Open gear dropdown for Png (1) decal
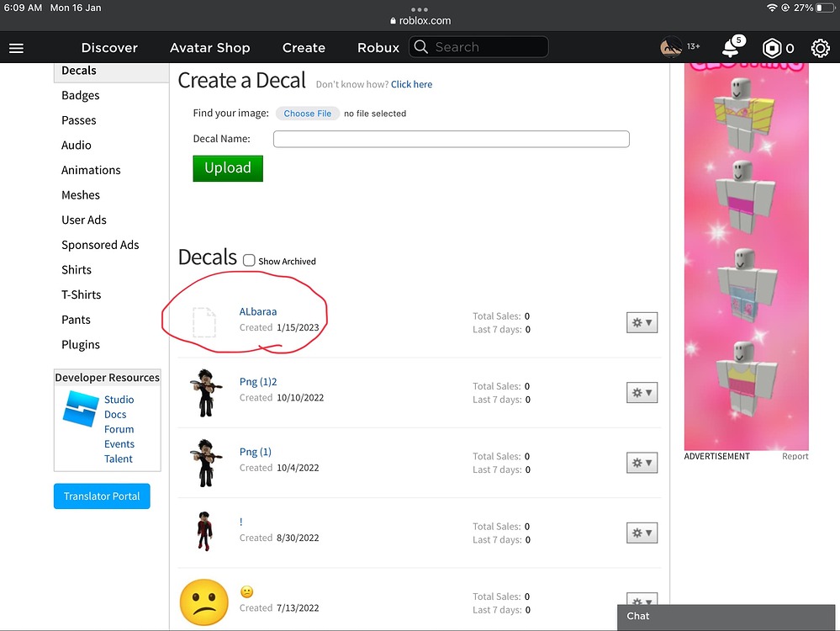Viewport: 840px width, 631px height. [642, 463]
